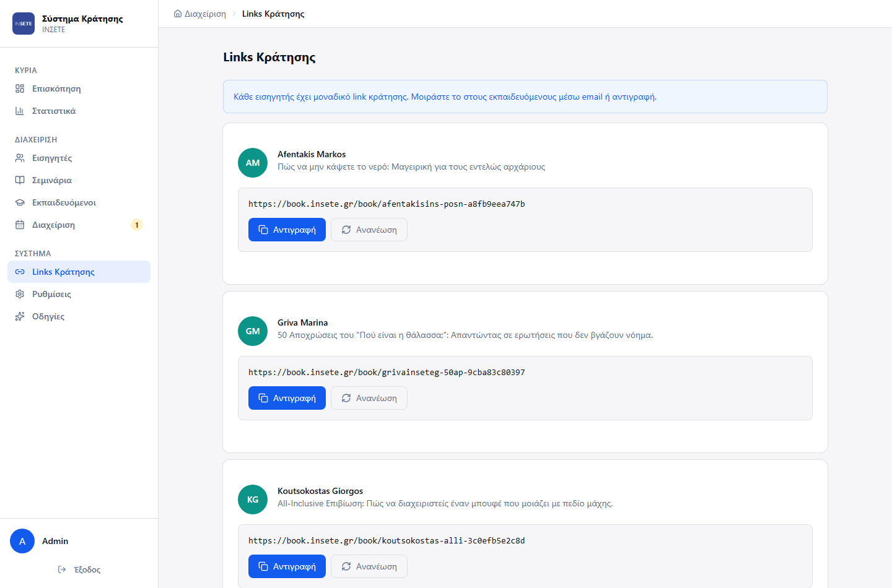This screenshot has width=892, height=588.
Task: Click the blue info banner text
Action: click(x=445, y=97)
